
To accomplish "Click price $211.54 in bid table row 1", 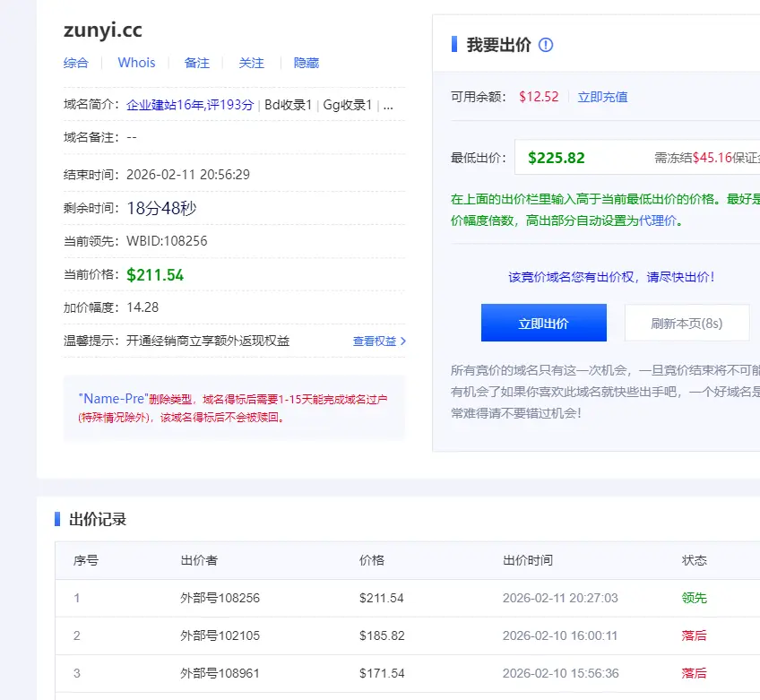I will tap(382, 598).
